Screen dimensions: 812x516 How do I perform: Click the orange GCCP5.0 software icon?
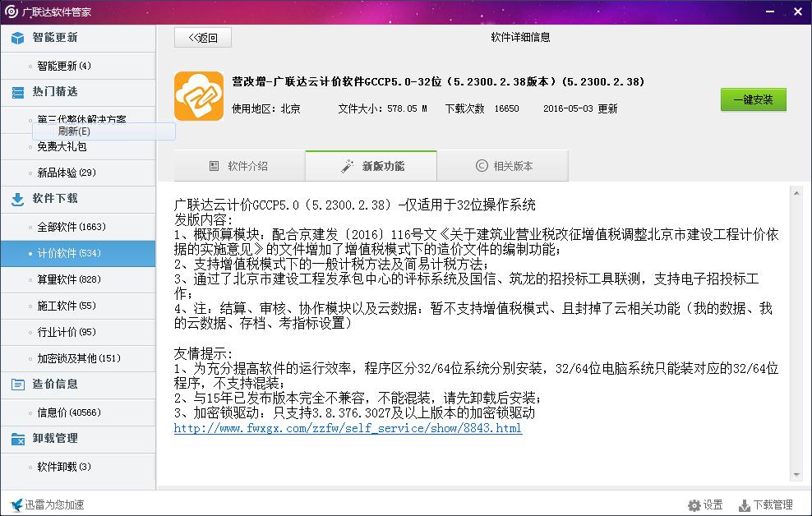(199, 96)
